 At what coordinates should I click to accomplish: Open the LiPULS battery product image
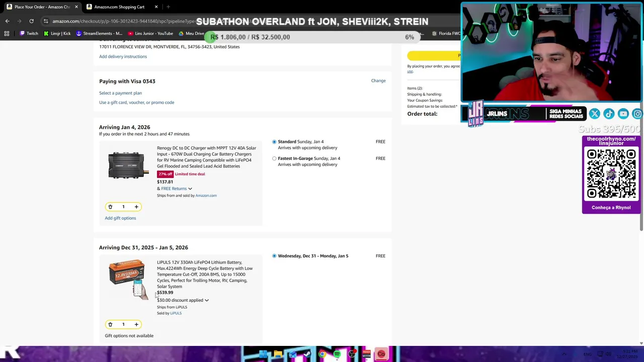[x=127, y=279]
